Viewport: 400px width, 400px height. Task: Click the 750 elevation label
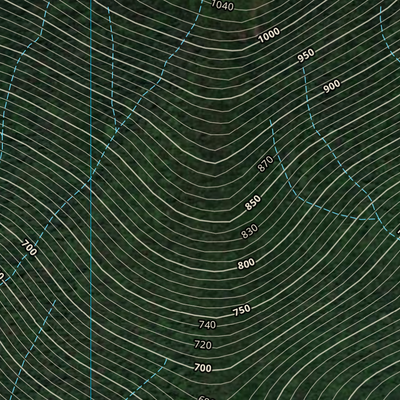pos(242,311)
